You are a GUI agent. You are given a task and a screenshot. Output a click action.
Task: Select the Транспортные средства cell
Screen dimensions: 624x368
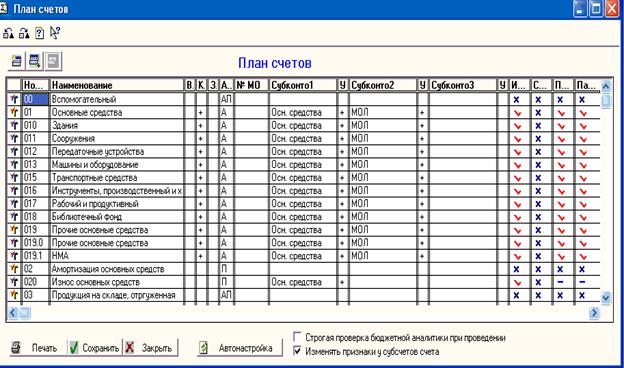tap(117, 178)
